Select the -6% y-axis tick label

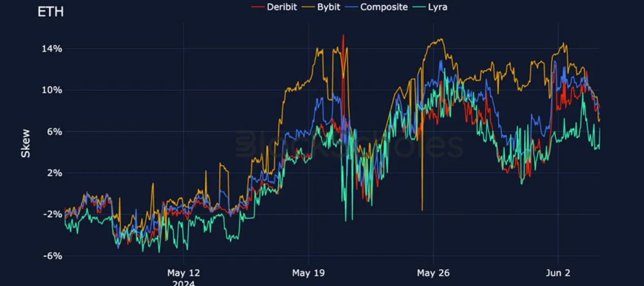click(x=53, y=256)
